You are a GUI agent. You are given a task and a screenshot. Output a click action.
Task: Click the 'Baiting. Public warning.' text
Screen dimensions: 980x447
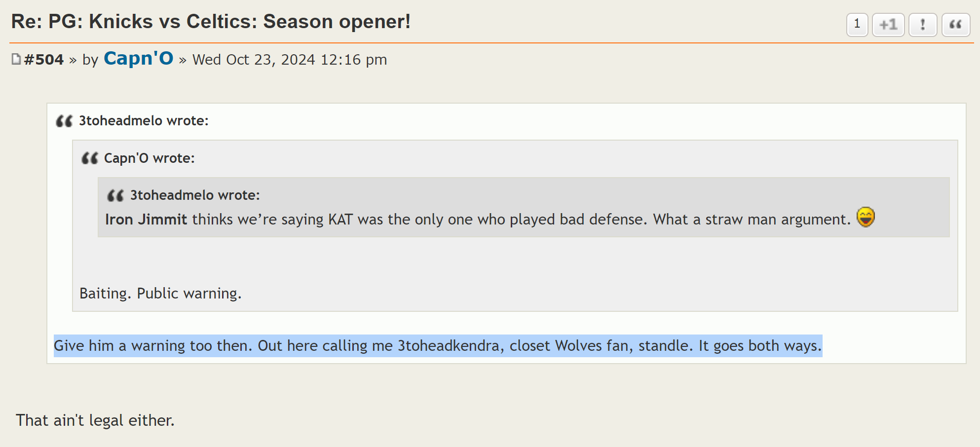point(160,294)
